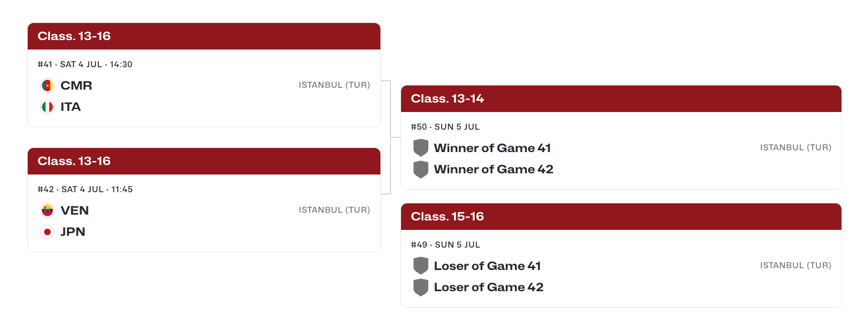Click the Japan flag icon
The height and width of the screenshot is (336, 868).
tap(47, 232)
